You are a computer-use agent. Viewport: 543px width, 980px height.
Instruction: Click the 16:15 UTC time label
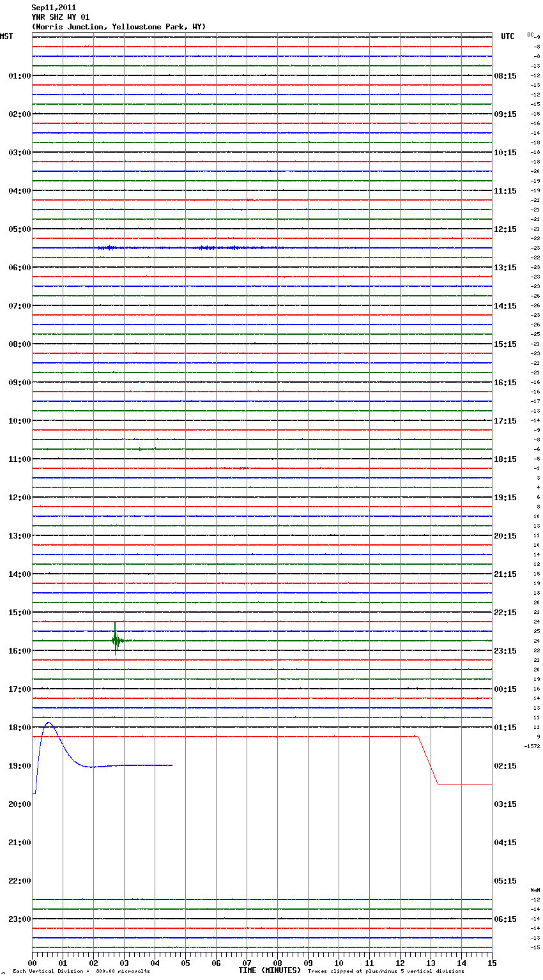pyautogui.click(x=505, y=383)
